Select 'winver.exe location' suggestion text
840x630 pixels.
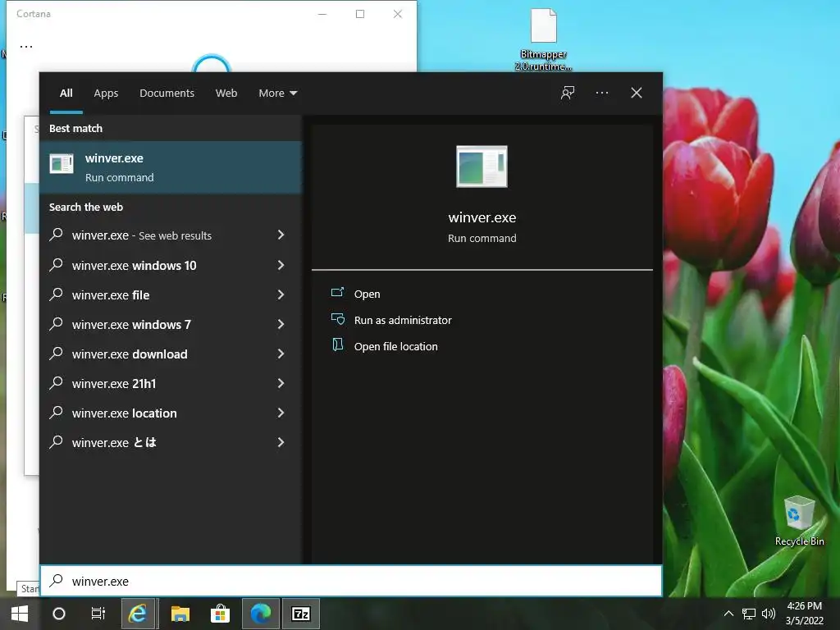[x=125, y=413]
